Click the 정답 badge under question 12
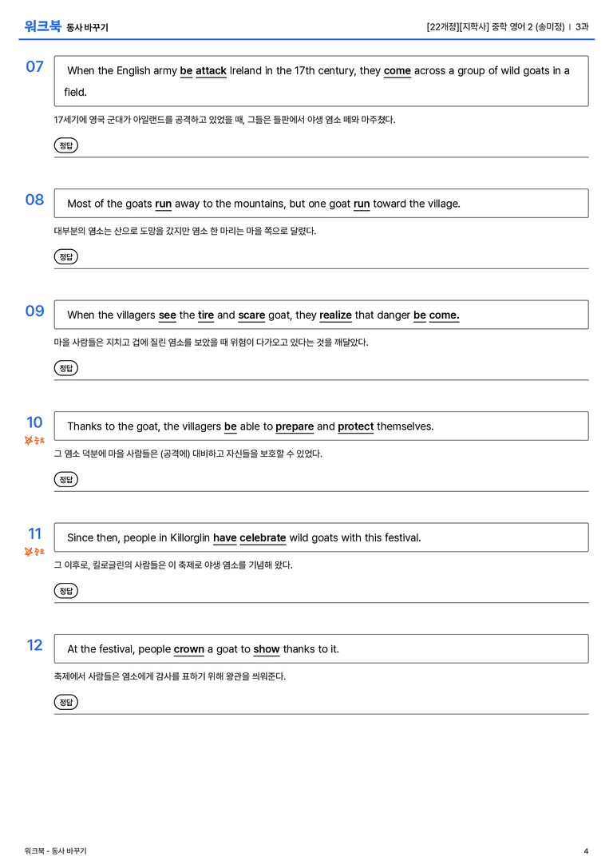 pos(65,702)
